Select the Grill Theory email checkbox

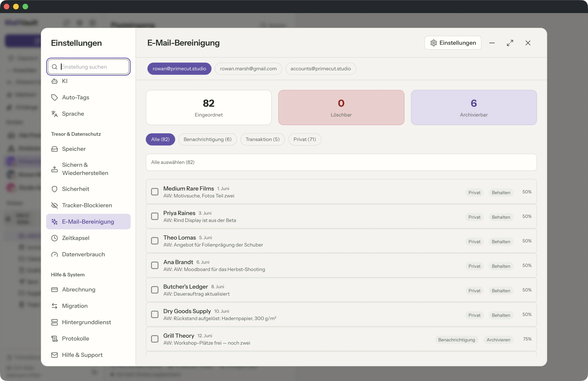pos(155,339)
